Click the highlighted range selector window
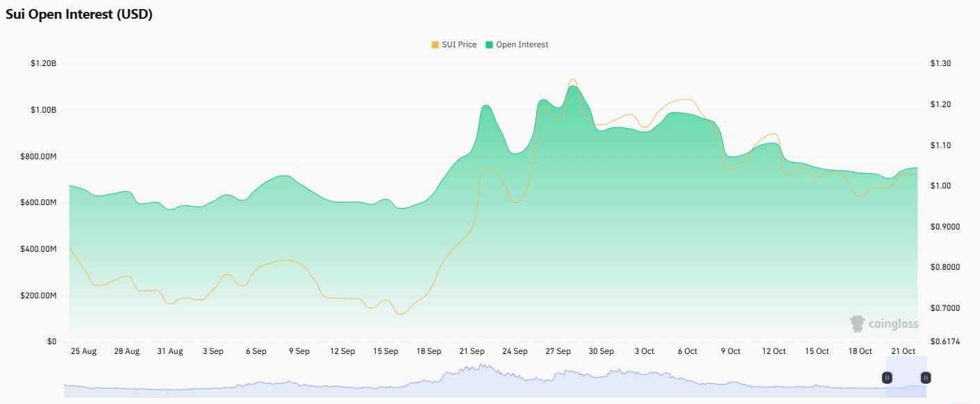Screen dimensions: 980x404 [906, 377]
